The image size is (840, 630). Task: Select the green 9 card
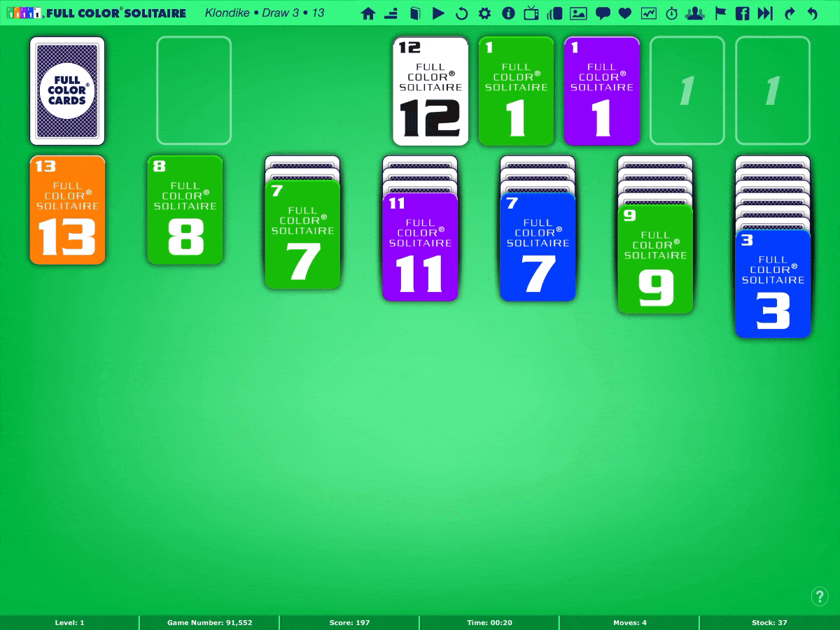point(655,259)
